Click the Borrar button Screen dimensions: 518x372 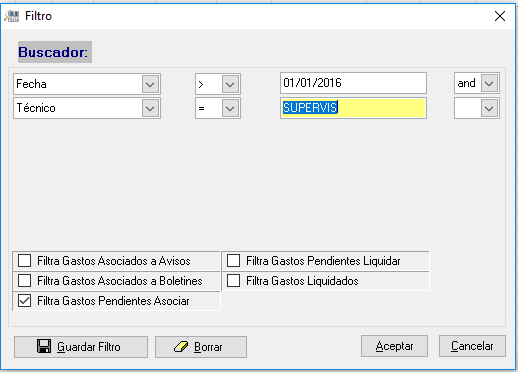[x=201, y=347]
